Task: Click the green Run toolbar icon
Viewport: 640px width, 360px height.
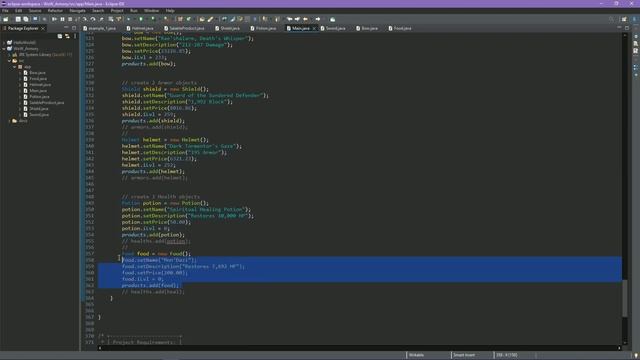Action: (141, 19)
